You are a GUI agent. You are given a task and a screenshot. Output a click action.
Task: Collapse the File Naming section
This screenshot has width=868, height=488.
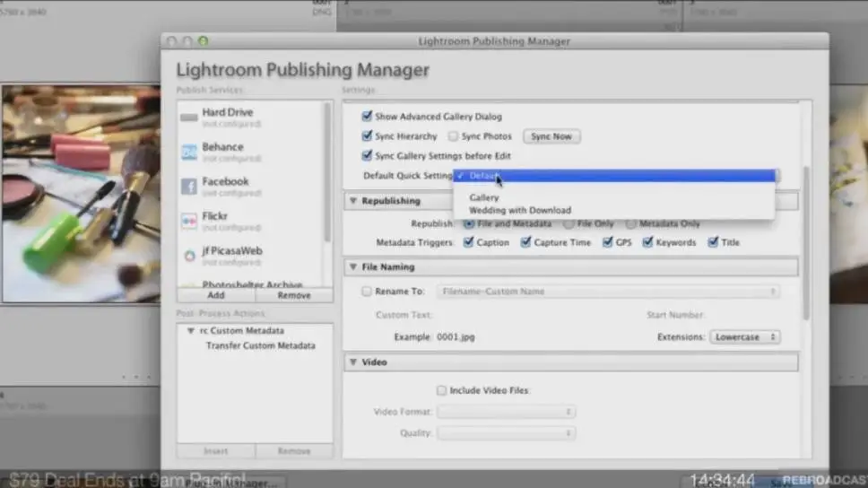click(353, 267)
